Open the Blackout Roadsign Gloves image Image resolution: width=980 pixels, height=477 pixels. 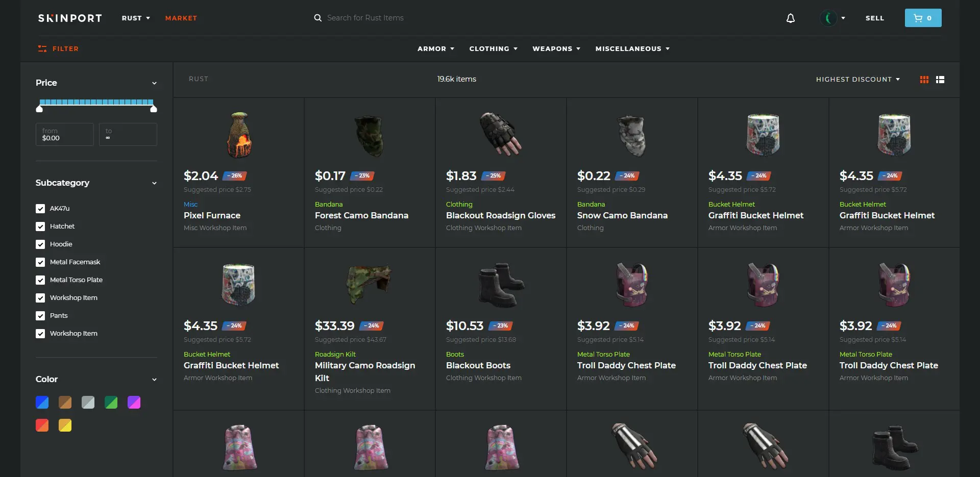point(501,134)
